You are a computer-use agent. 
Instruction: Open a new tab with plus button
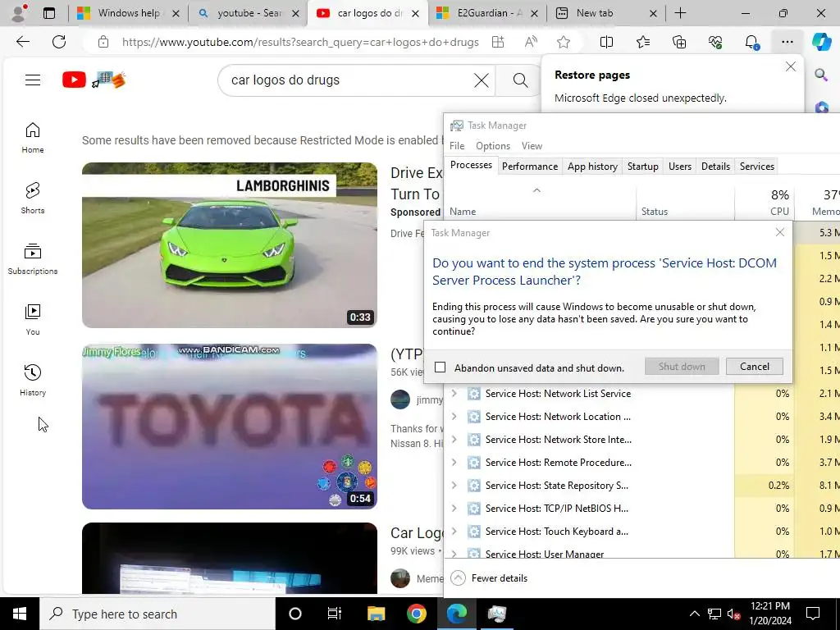[x=680, y=13]
